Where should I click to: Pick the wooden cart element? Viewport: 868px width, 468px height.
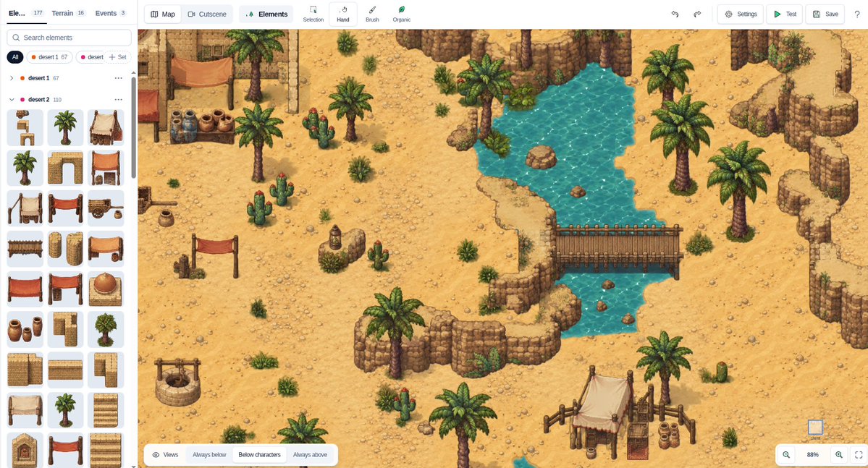[x=106, y=208]
